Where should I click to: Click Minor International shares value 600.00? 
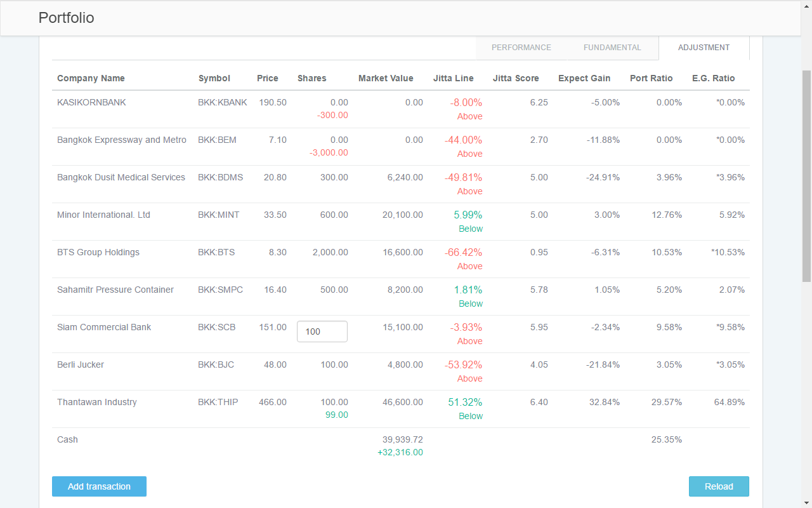pyautogui.click(x=334, y=215)
